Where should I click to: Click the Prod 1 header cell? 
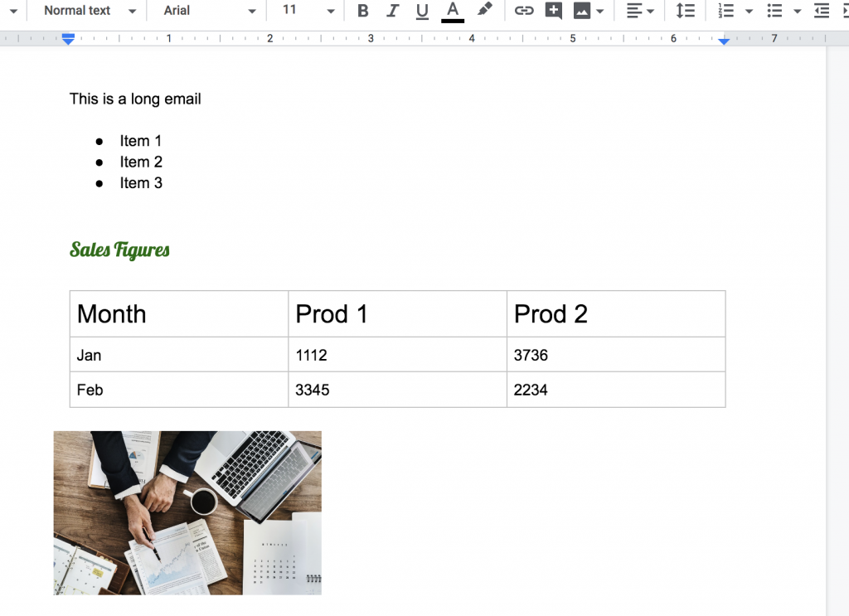(397, 314)
